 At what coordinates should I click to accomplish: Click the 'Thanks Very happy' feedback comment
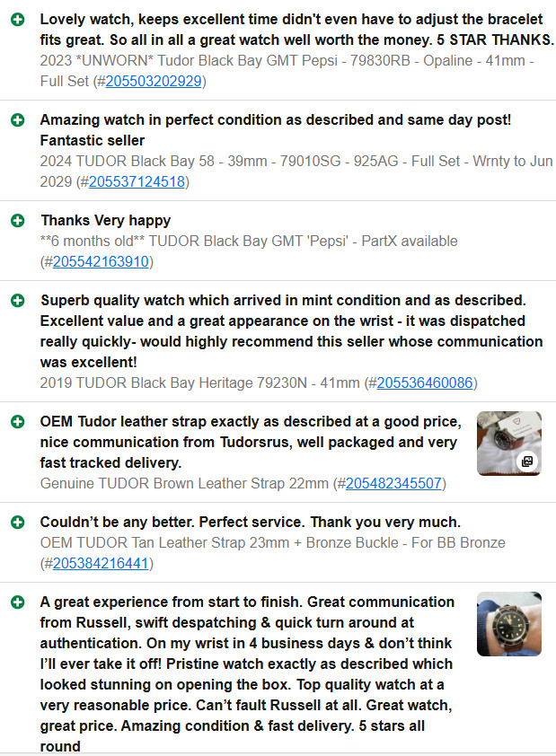pos(106,220)
